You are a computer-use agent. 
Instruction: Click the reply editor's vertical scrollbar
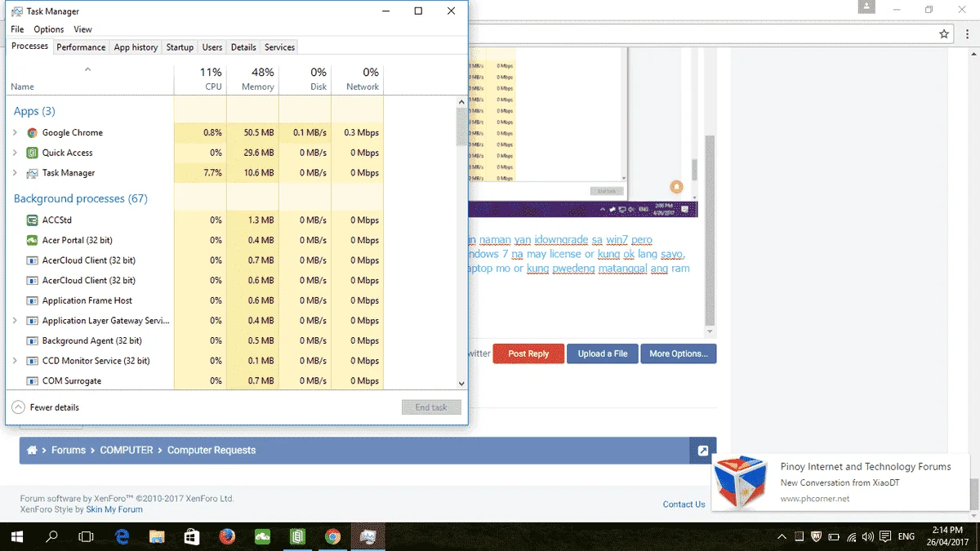click(709, 229)
